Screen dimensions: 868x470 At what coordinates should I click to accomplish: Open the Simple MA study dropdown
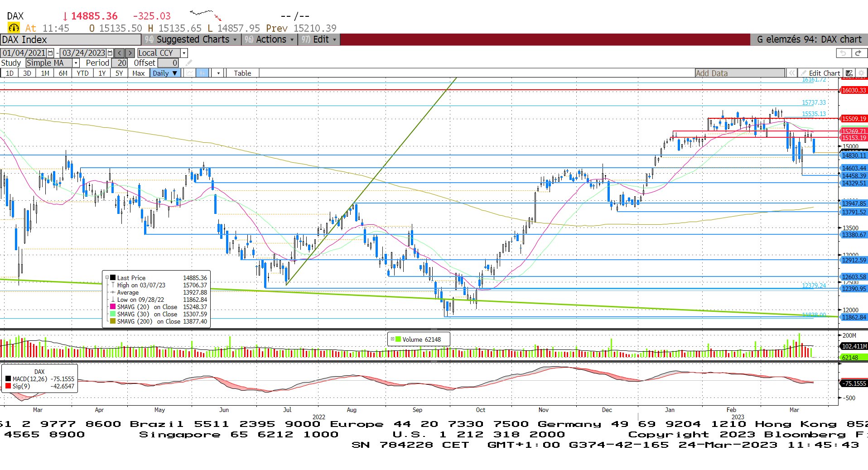pos(76,63)
